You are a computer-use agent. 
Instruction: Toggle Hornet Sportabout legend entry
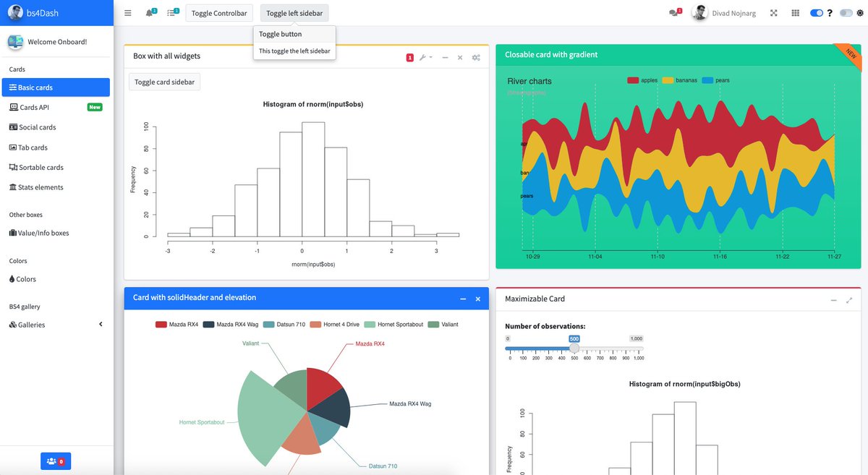tap(394, 325)
